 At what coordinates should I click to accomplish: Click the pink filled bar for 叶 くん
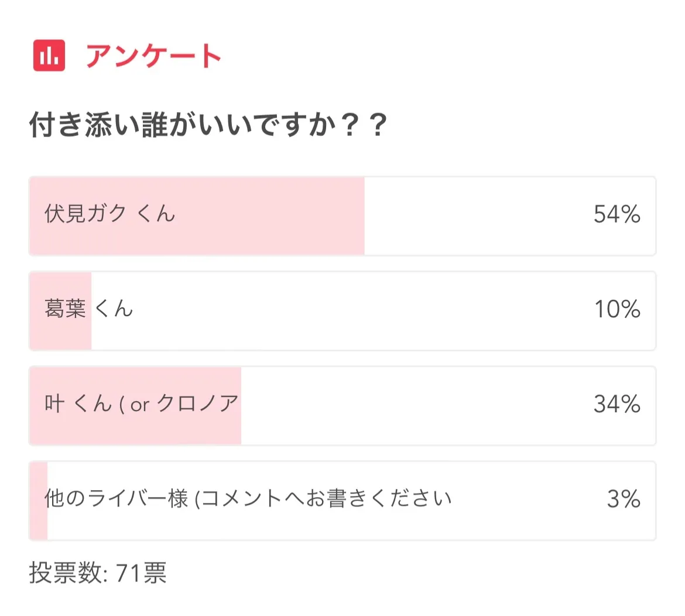pos(135,405)
